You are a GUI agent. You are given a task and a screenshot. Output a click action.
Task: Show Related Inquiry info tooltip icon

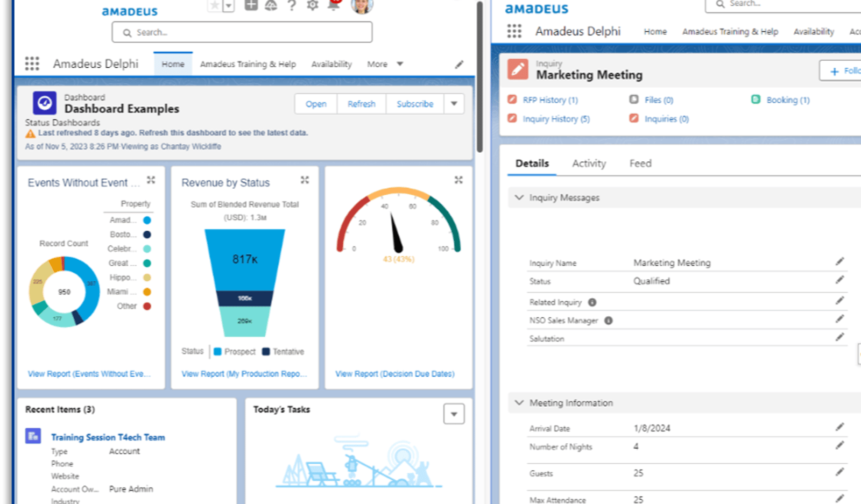click(592, 302)
